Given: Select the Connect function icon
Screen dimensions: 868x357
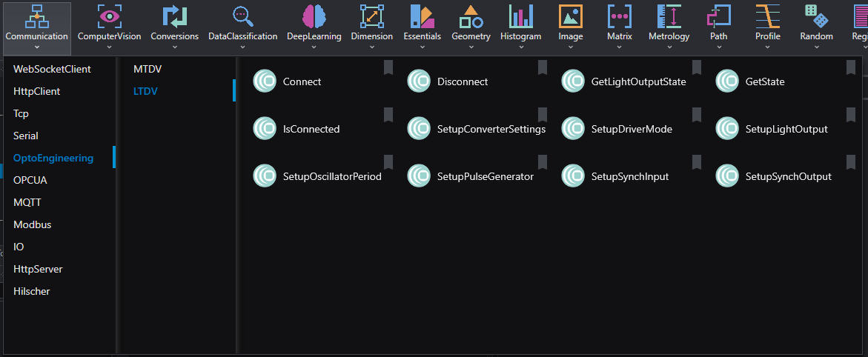Looking at the screenshot, I should (x=265, y=81).
